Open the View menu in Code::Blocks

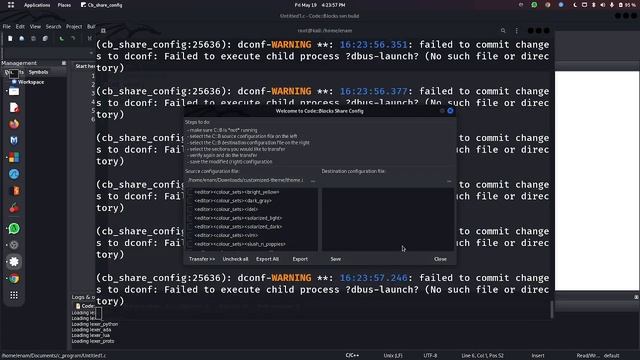35,27
